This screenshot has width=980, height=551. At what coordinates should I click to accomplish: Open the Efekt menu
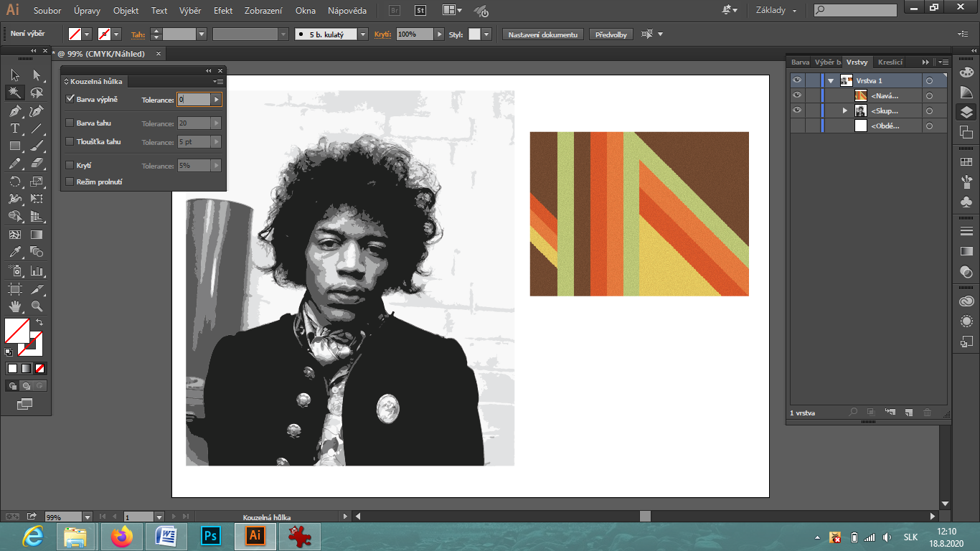[224, 11]
